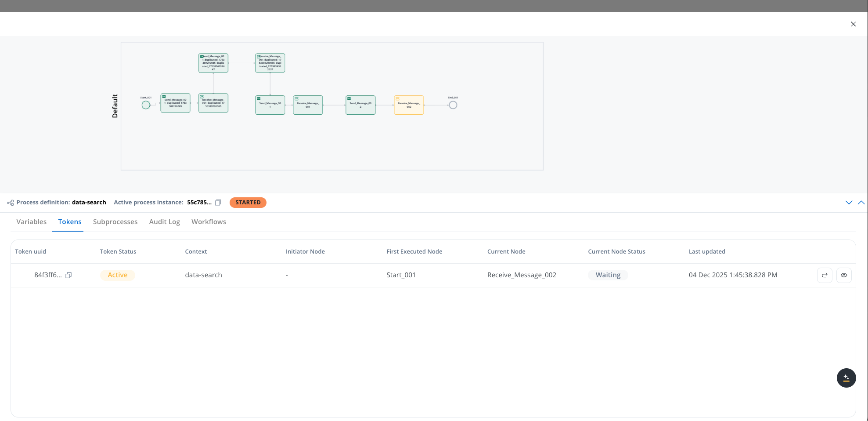Click the token redirect arrow icon

pyautogui.click(x=825, y=275)
